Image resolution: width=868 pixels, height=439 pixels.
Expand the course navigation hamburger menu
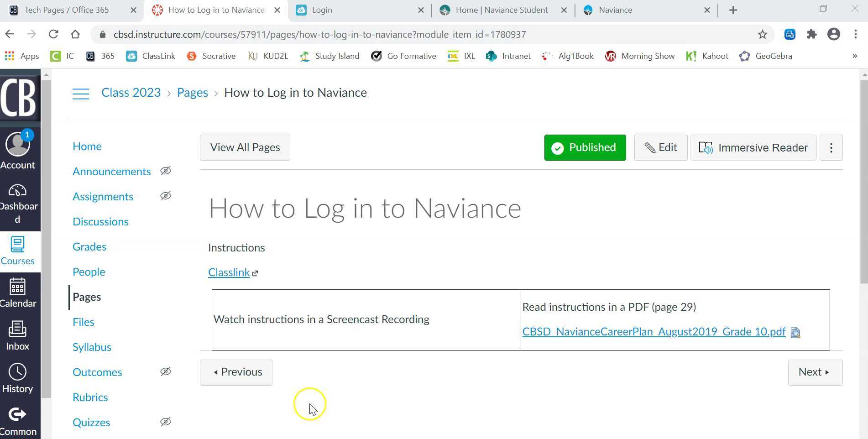coord(81,93)
